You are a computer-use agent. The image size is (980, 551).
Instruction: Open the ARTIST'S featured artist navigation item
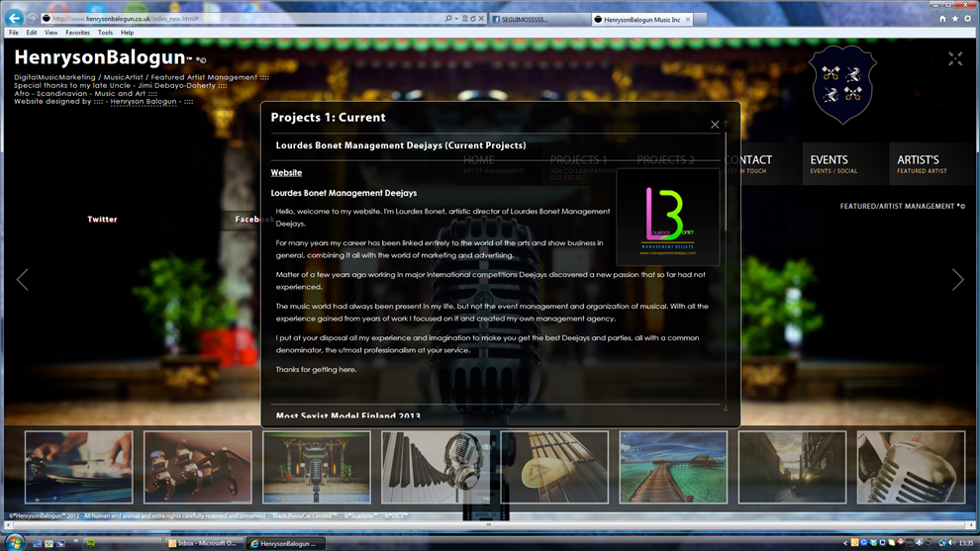931,163
